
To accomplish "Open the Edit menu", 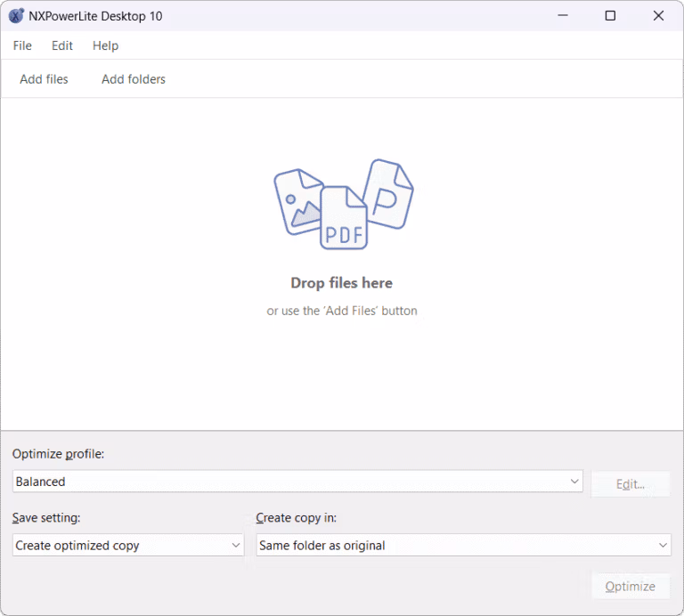I will pos(62,45).
